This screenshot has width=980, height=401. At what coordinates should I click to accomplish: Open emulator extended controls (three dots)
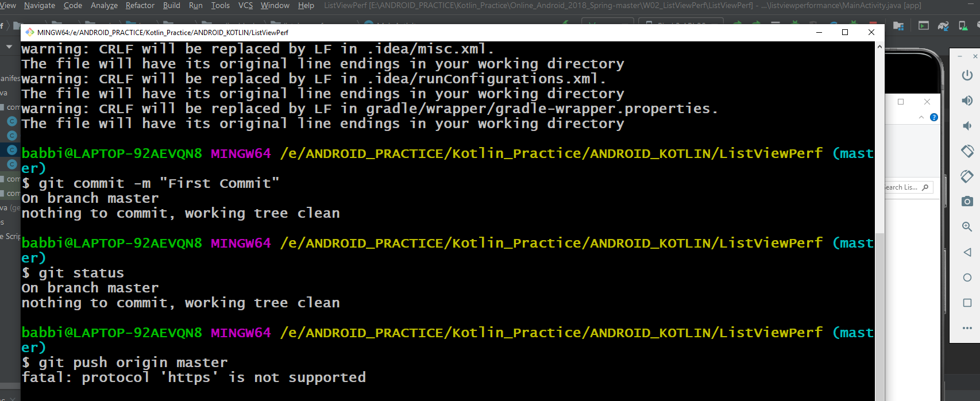pyautogui.click(x=967, y=328)
